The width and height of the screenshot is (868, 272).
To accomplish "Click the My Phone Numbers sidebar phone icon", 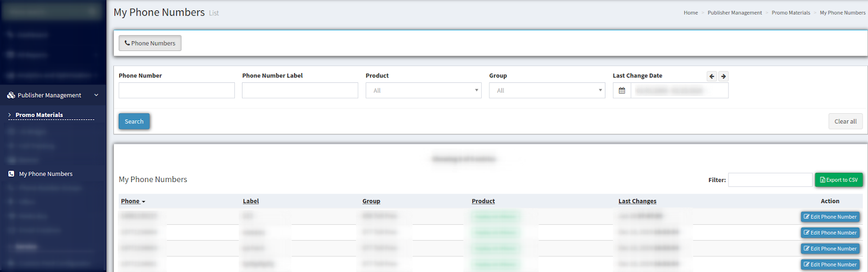I will tap(11, 174).
